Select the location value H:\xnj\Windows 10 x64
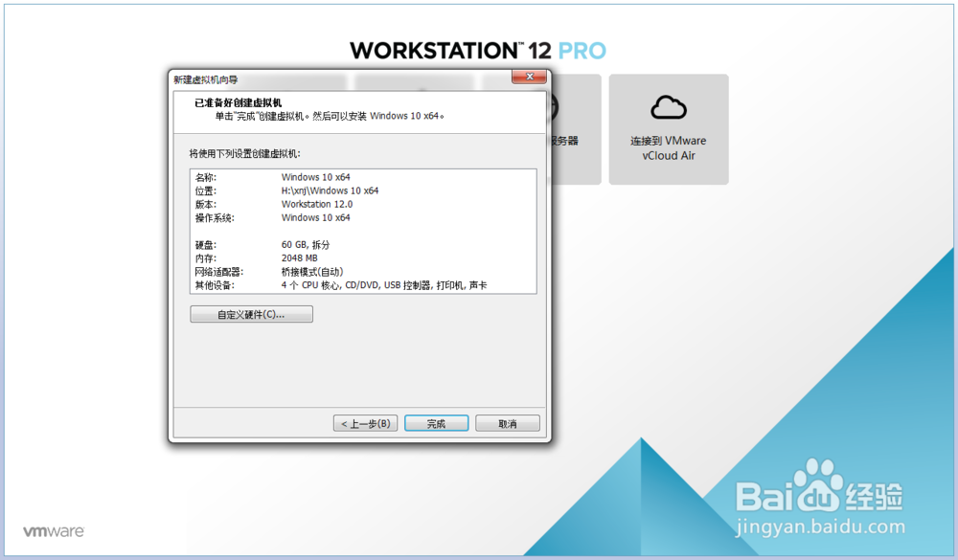The image size is (958, 560). coord(330,190)
